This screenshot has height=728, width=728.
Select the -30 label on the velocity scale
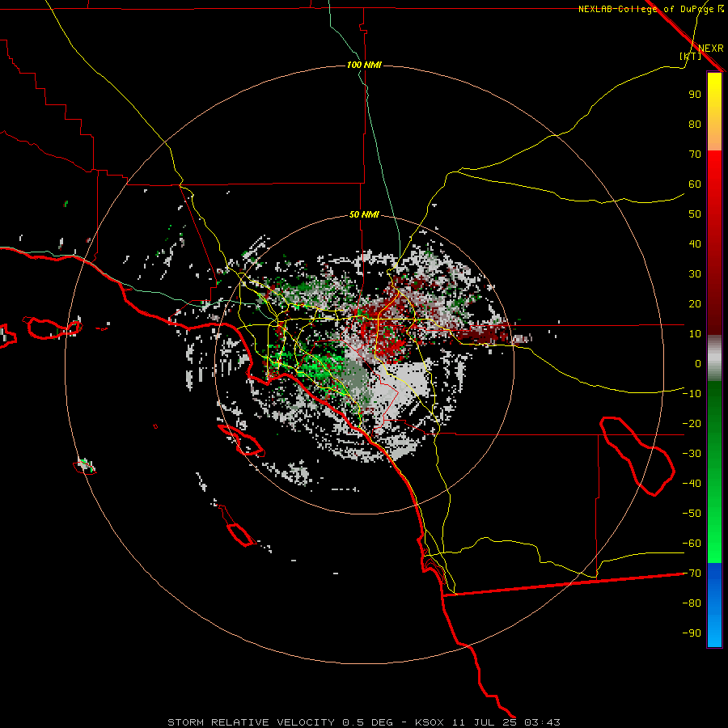click(x=692, y=454)
